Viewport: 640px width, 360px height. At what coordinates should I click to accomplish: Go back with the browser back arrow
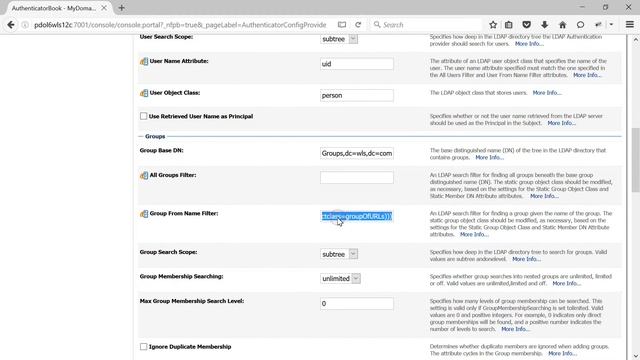point(11,25)
